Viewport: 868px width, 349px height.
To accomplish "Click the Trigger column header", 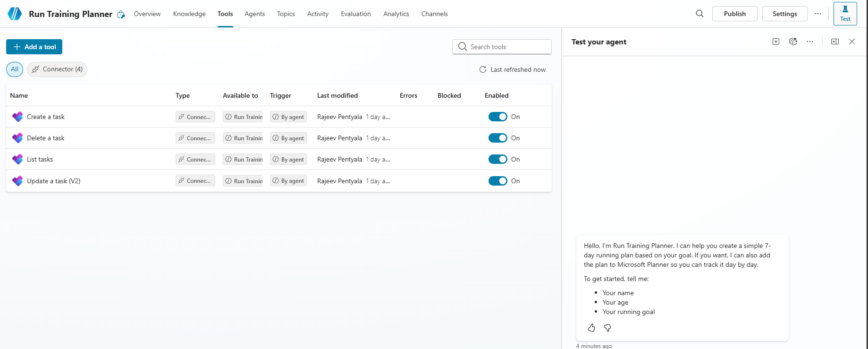I will 280,95.
